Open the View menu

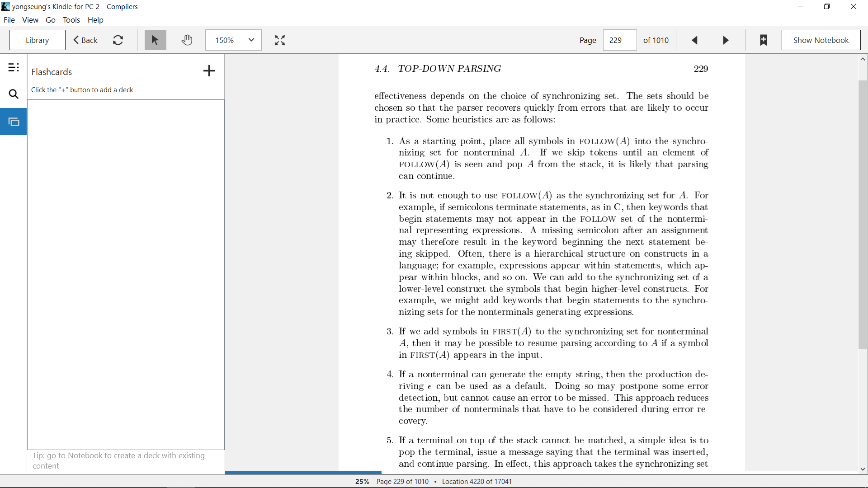click(x=30, y=20)
